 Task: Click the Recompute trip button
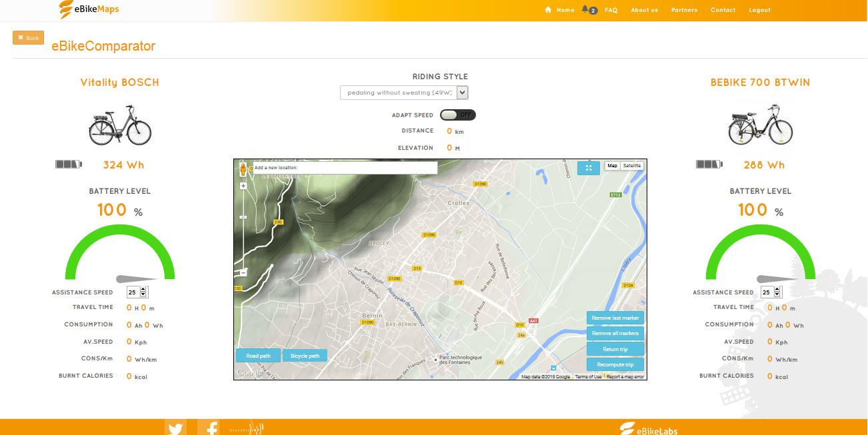coord(615,364)
